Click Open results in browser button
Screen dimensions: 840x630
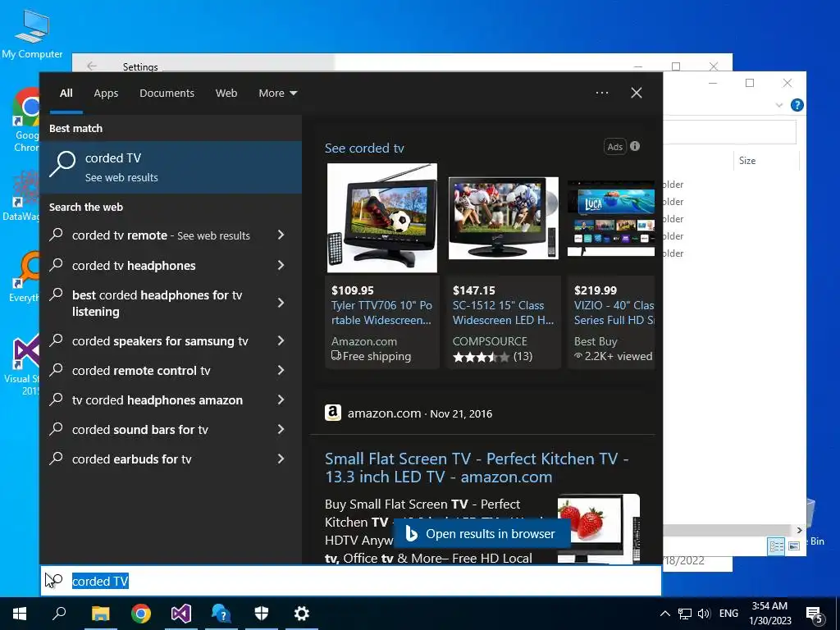[x=482, y=533]
